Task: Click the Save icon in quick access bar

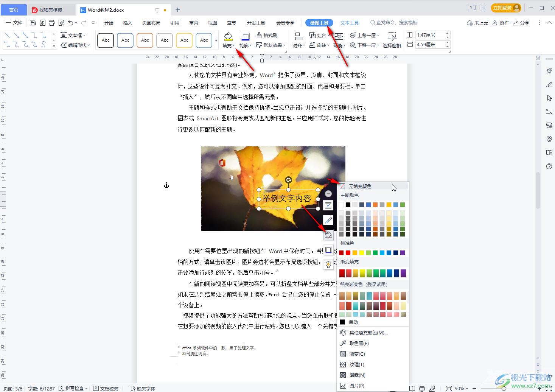Action: (x=33, y=23)
